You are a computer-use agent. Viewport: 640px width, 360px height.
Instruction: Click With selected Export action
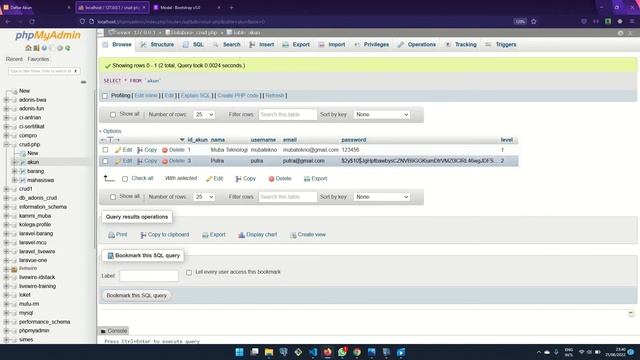[x=316, y=178]
